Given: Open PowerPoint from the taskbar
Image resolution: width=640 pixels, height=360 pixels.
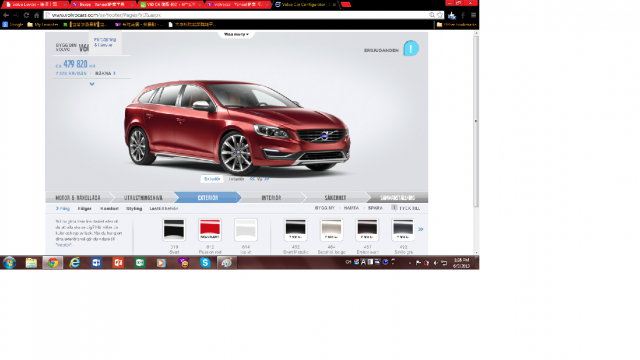Looking at the screenshot, I should pyautogui.click(x=118, y=262).
